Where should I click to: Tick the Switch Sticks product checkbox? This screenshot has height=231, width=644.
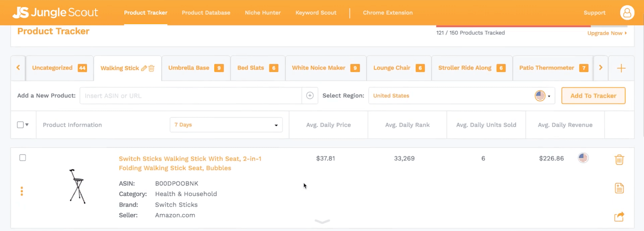23,158
